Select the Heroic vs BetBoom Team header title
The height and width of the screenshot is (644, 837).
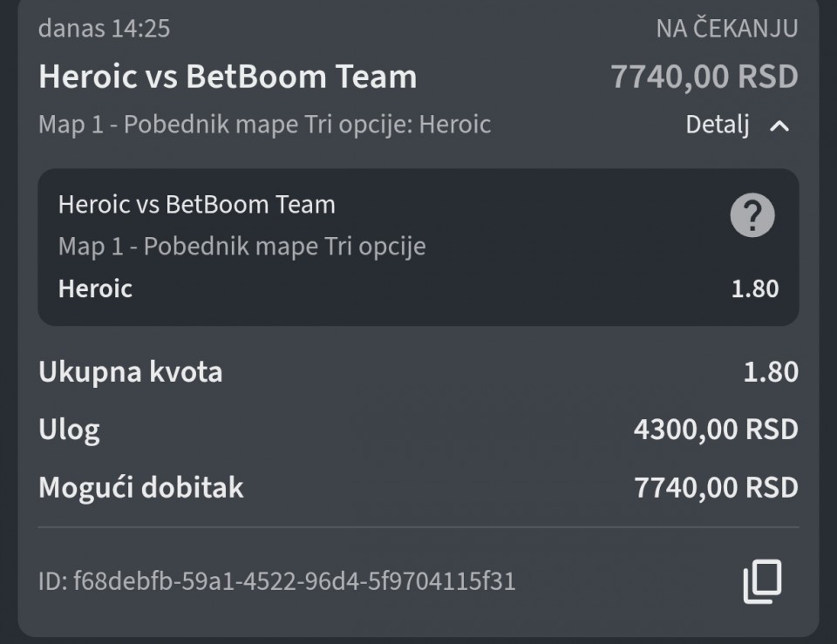tap(228, 77)
